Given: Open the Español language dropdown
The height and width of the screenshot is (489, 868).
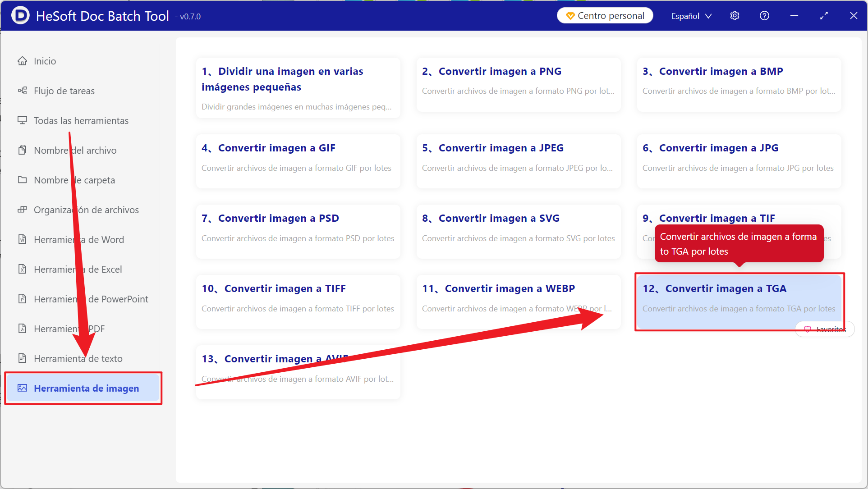Looking at the screenshot, I should [691, 16].
